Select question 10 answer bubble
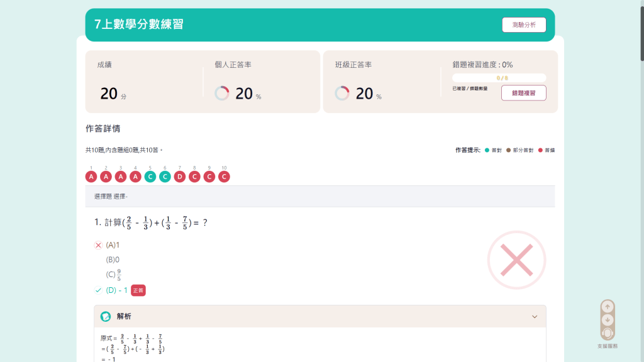The width and height of the screenshot is (644, 362). click(x=224, y=177)
